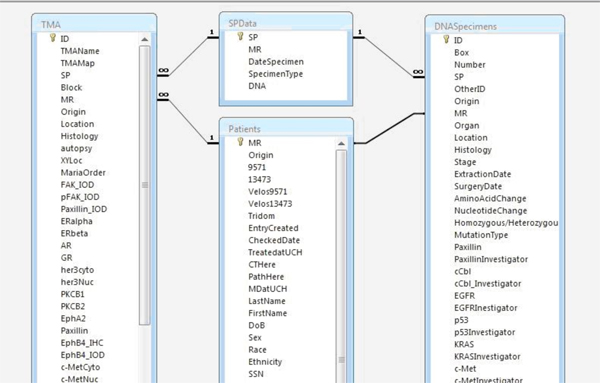Select the Tridom field in Patients

pos(261,216)
